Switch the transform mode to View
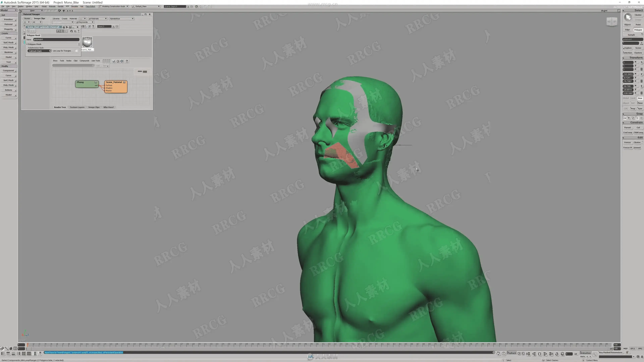The width and height of the screenshot is (644, 362). click(640, 98)
